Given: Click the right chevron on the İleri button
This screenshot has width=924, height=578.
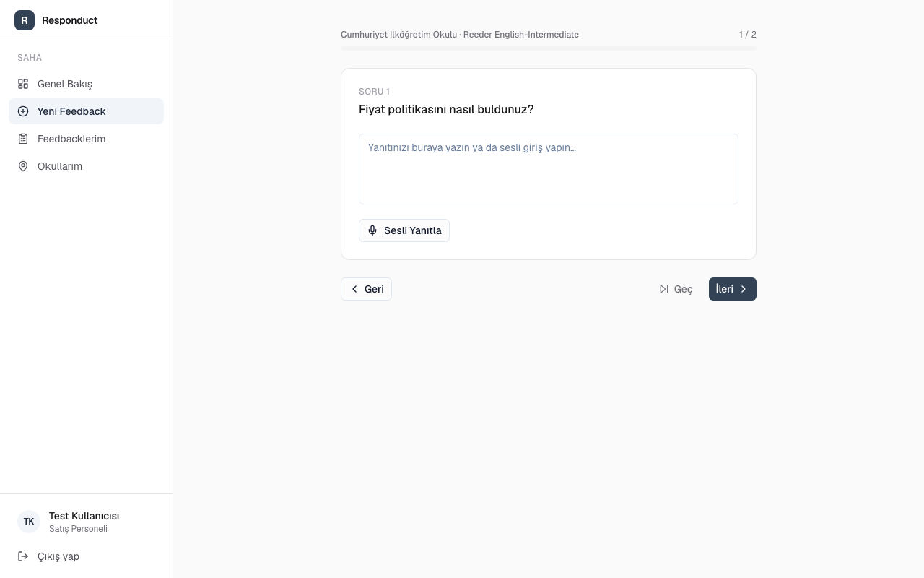Looking at the screenshot, I should pos(744,289).
